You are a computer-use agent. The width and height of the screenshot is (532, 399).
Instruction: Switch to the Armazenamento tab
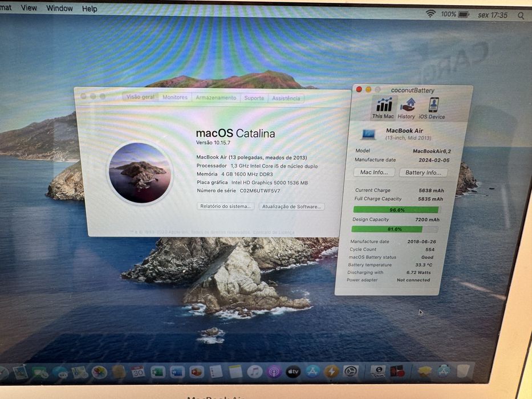point(216,97)
